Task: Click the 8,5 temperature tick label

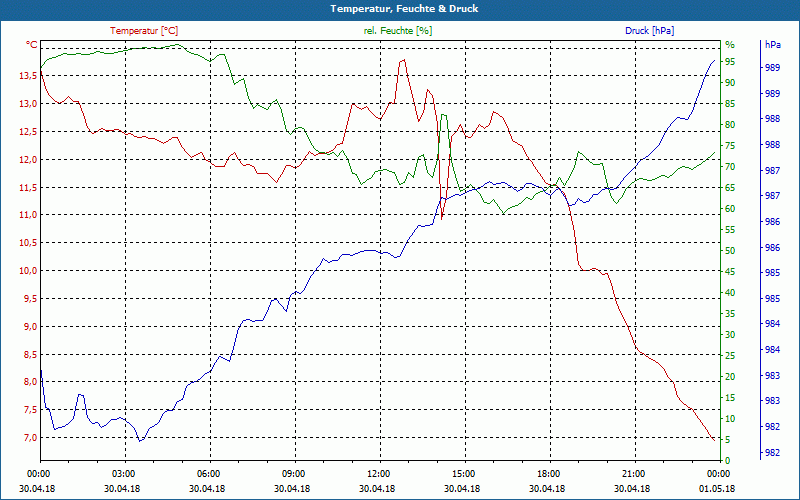Action: (x=31, y=355)
